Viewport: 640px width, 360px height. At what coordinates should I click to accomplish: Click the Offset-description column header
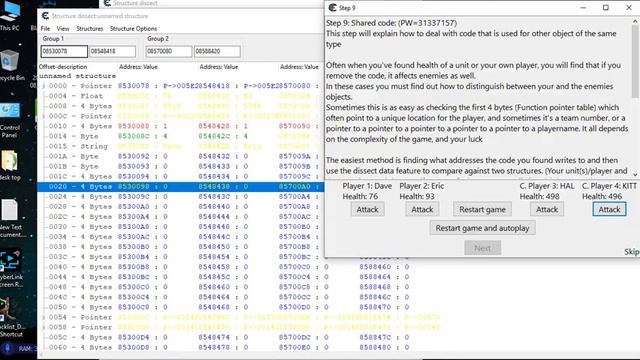tap(63, 67)
